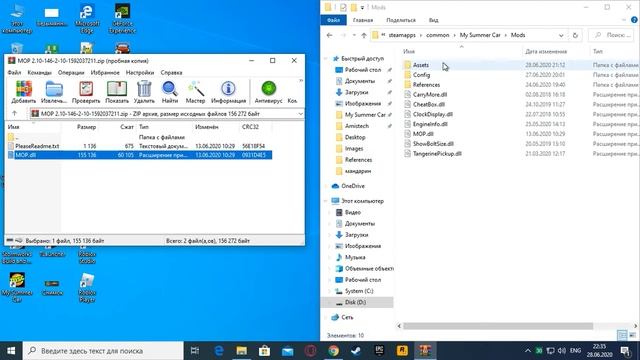The image size is (640, 360).
Task: Open the Файл menu in WinRAR
Action: click(14, 72)
